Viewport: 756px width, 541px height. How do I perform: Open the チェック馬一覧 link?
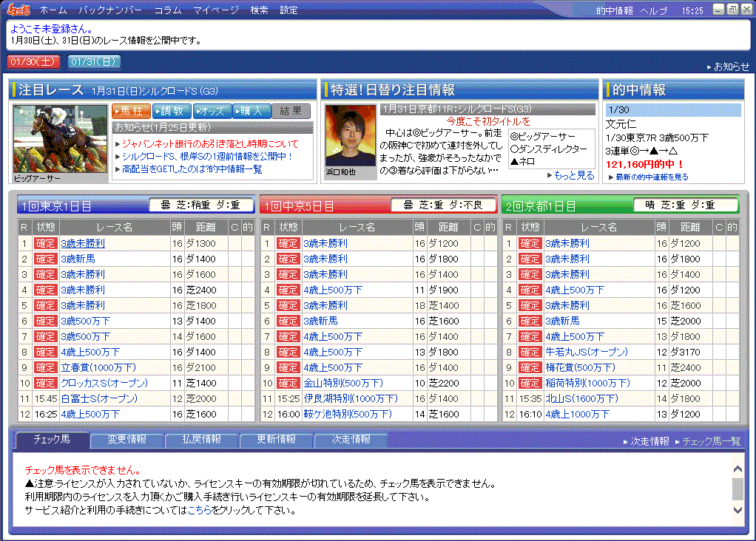point(711,441)
